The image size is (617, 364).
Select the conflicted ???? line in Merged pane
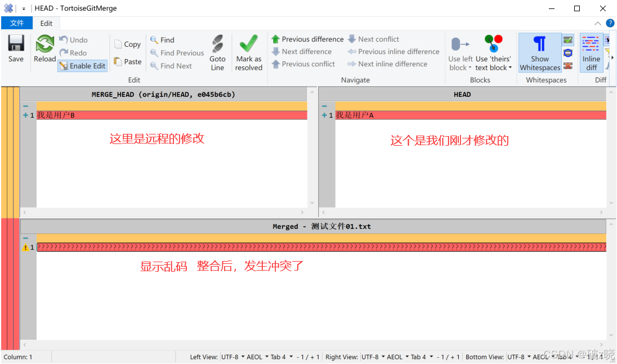point(321,247)
